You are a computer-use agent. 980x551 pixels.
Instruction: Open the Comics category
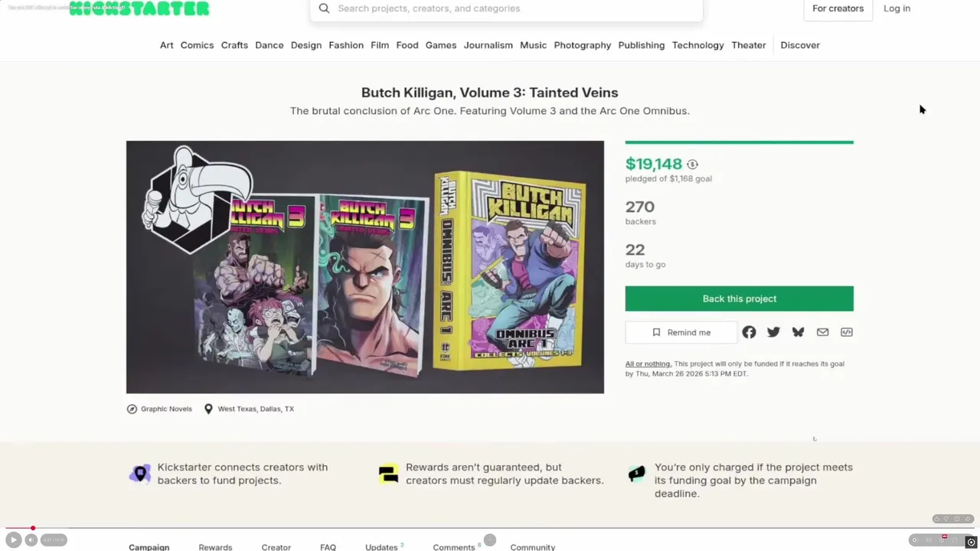click(x=197, y=45)
